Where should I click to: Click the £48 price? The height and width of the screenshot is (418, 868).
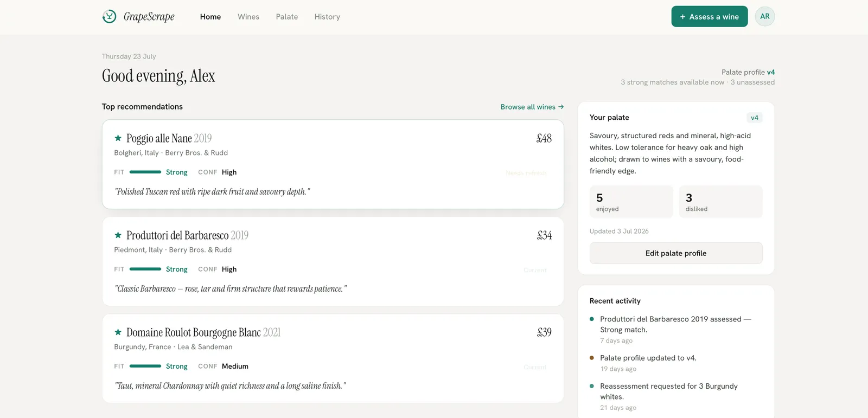pos(544,138)
